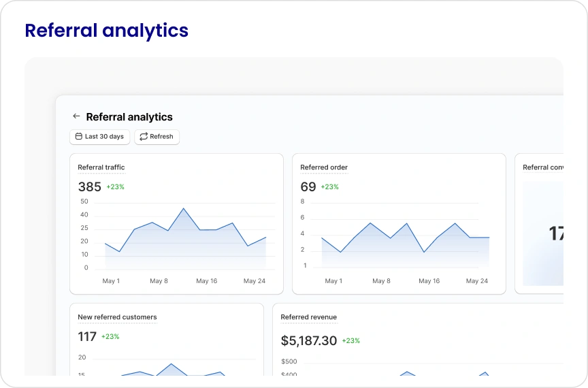Click the 69 referred order value

(308, 187)
